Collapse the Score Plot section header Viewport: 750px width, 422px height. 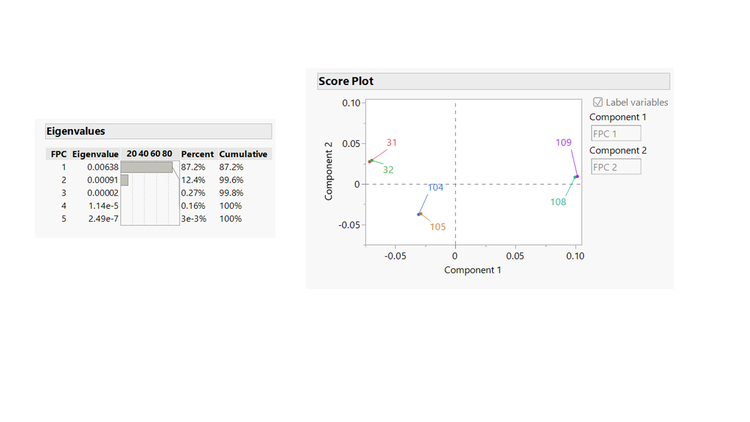tap(345, 81)
